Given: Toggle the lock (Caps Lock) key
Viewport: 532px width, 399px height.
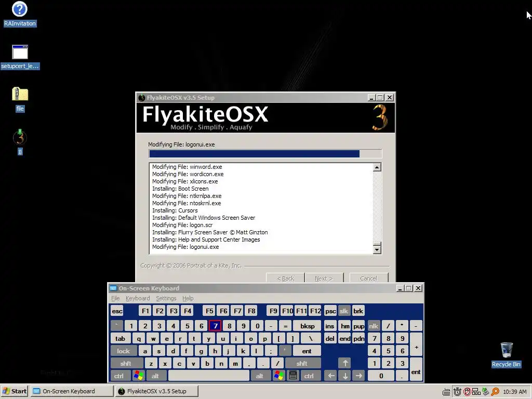Looking at the screenshot, I should 124,351.
